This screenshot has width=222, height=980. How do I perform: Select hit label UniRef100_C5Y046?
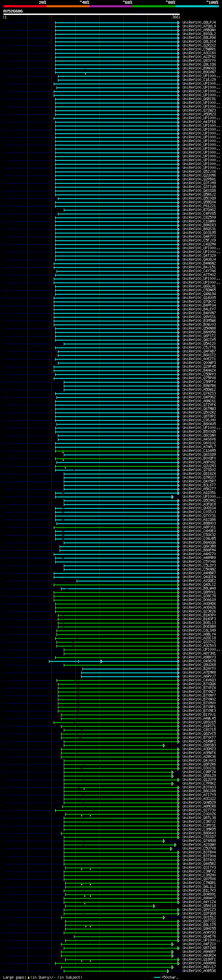pyautogui.click(x=199, y=561)
